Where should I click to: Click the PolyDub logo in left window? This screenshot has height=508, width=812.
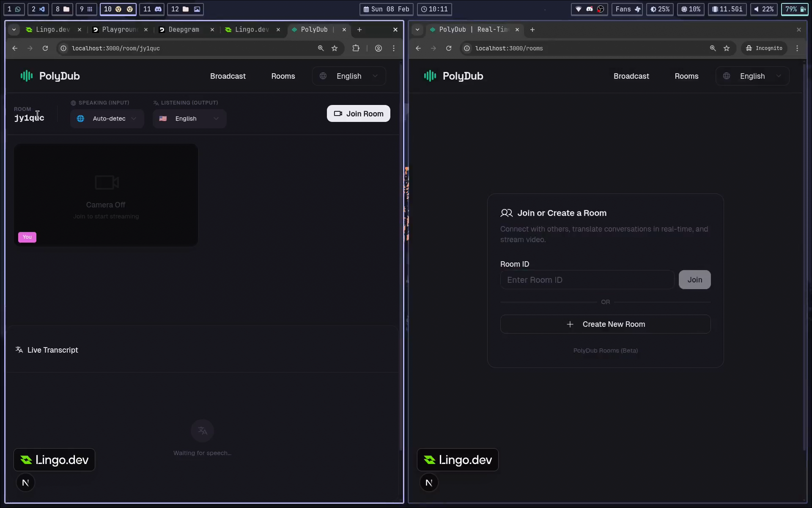(50, 76)
